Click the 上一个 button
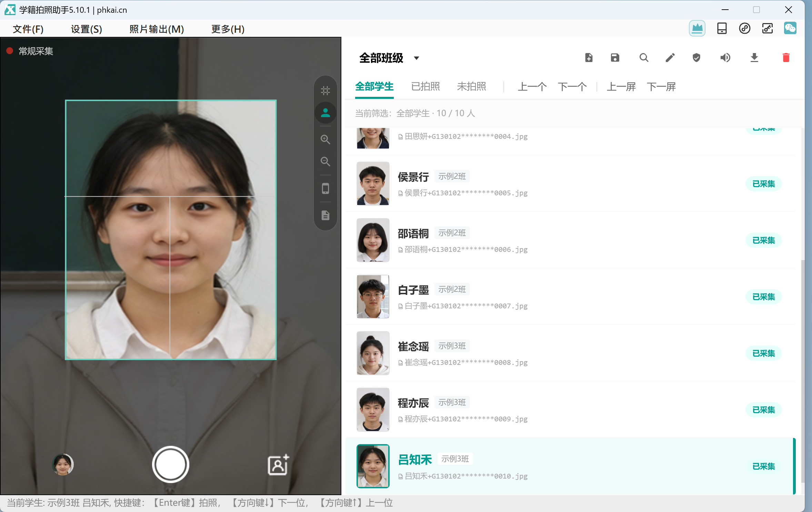The height and width of the screenshot is (512, 812). pos(532,86)
